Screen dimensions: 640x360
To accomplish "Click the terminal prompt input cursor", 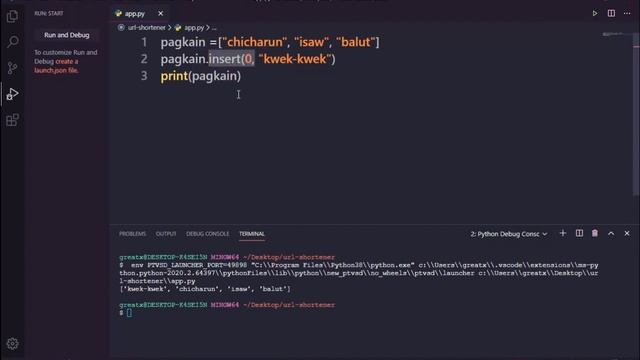I will 129,313.
